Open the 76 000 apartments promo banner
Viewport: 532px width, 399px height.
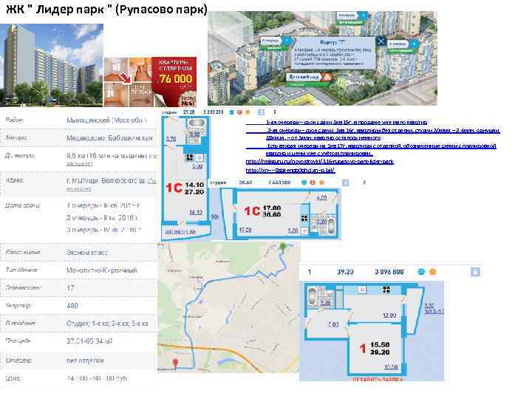point(150,82)
